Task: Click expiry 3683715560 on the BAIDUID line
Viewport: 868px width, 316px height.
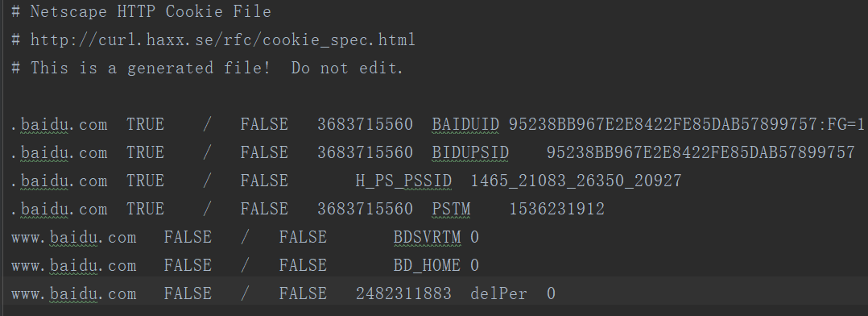Action: [365, 125]
